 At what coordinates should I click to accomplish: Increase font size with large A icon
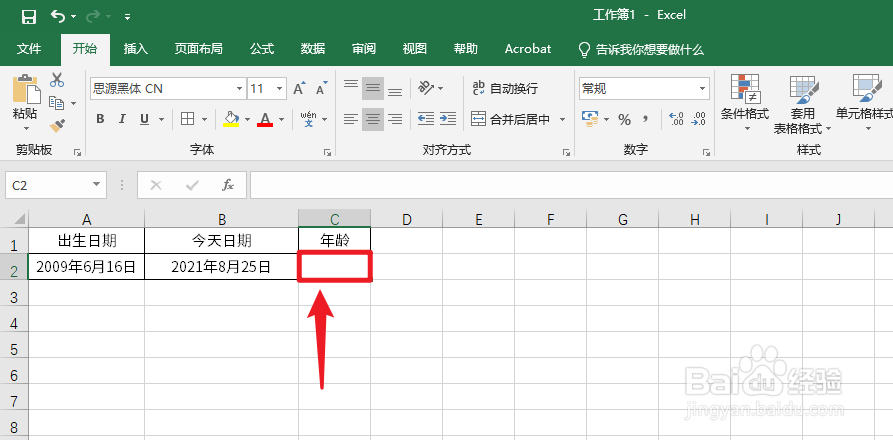point(299,88)
